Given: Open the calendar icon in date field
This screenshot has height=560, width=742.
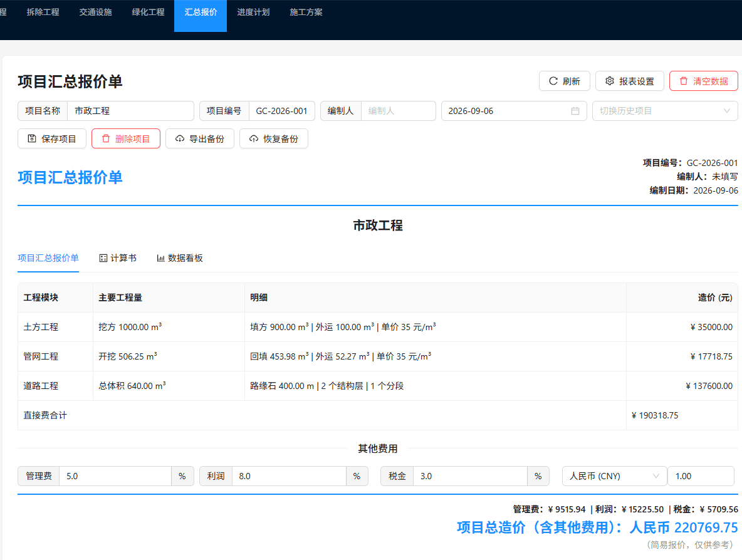Looking at the screenshot, I should pos(575,111).
